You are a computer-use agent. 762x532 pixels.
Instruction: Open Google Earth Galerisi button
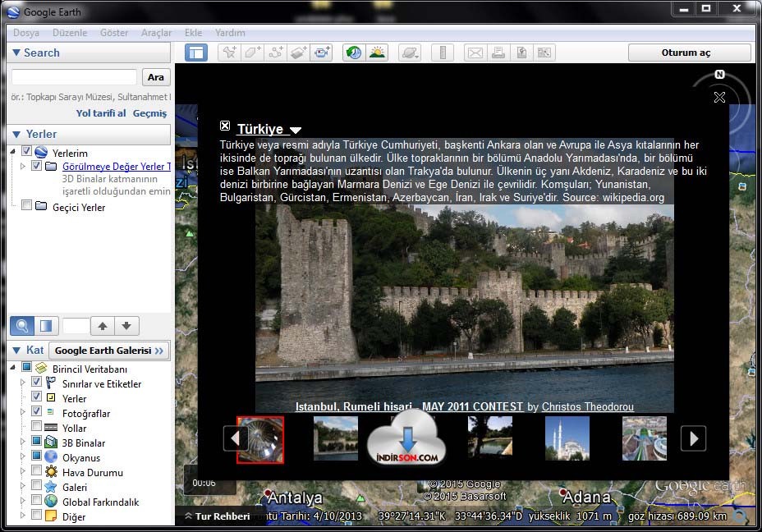[x=109, y=351]
